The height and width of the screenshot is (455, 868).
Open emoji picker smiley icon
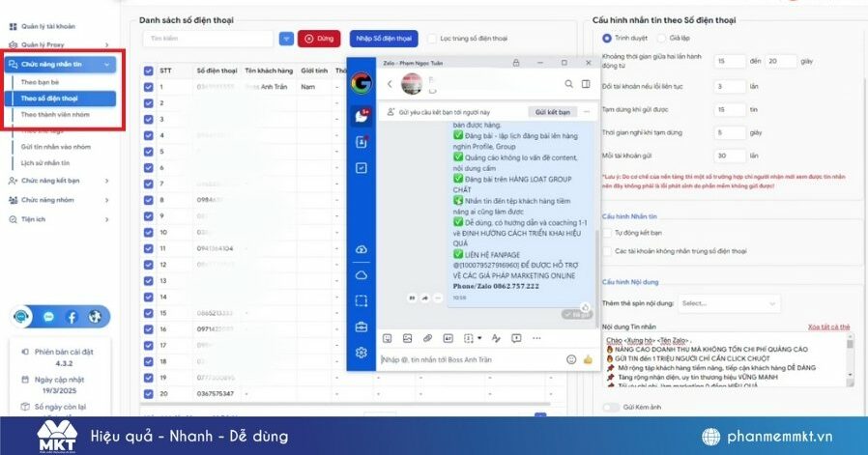[x=571, y=359]
